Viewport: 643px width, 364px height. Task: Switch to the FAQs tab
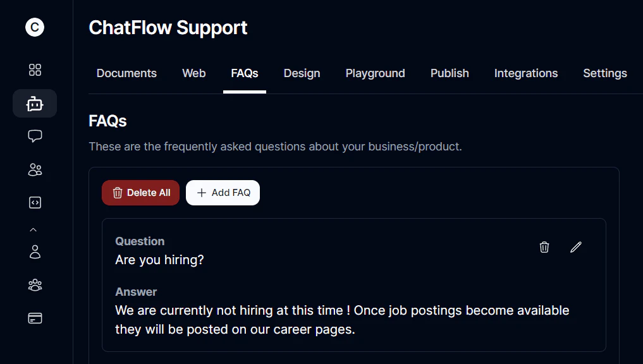click(x=244, y=73)
